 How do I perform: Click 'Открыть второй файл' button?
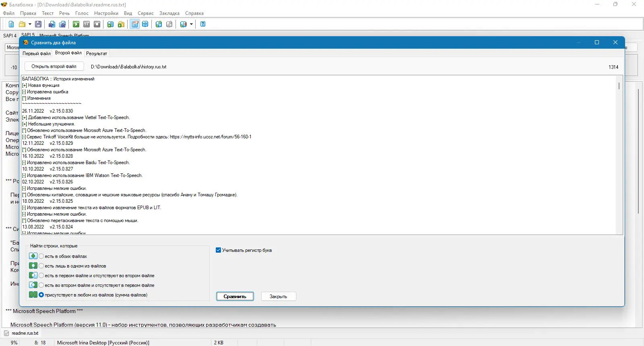[54, 67]
